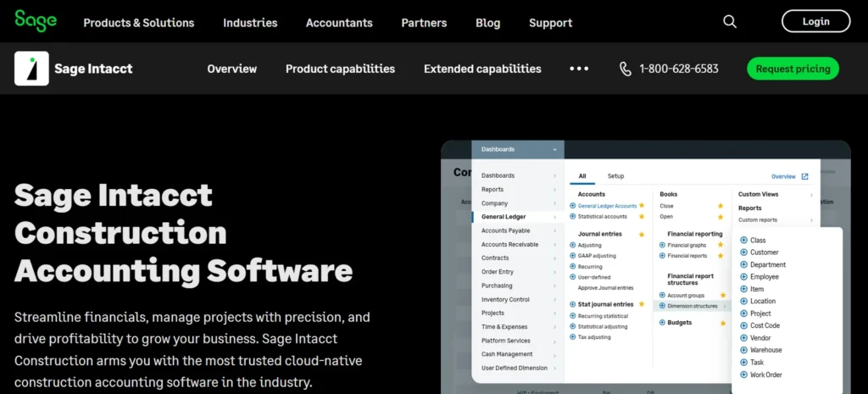868x394 pixels.
Task: Click the plus icon beside Account groups
Action: click(662, 296)
